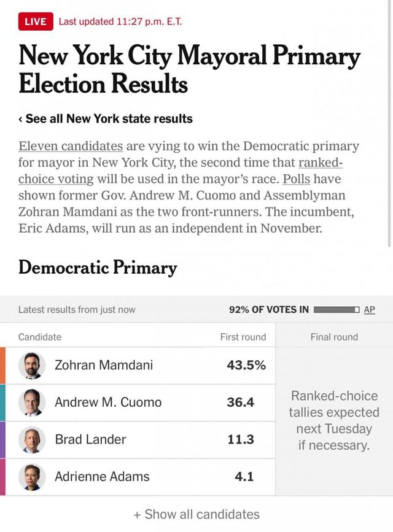Select the Final round column header

tap(334, 337)
